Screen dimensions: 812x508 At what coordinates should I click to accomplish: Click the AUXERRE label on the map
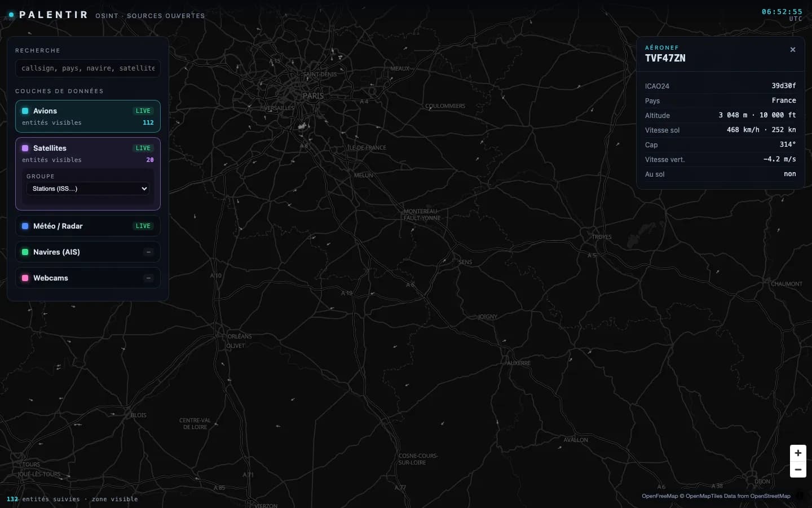coord(518,364)
